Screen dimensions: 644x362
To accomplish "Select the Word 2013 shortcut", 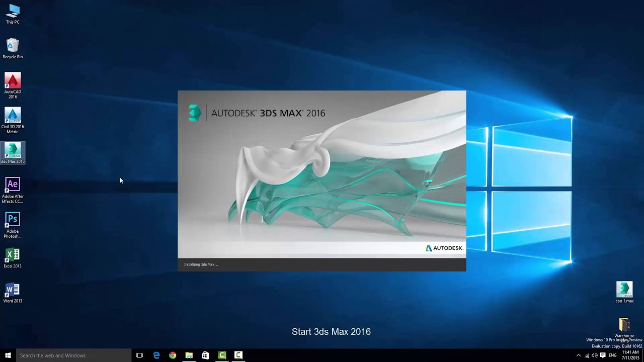I will (x=13, y=293).
